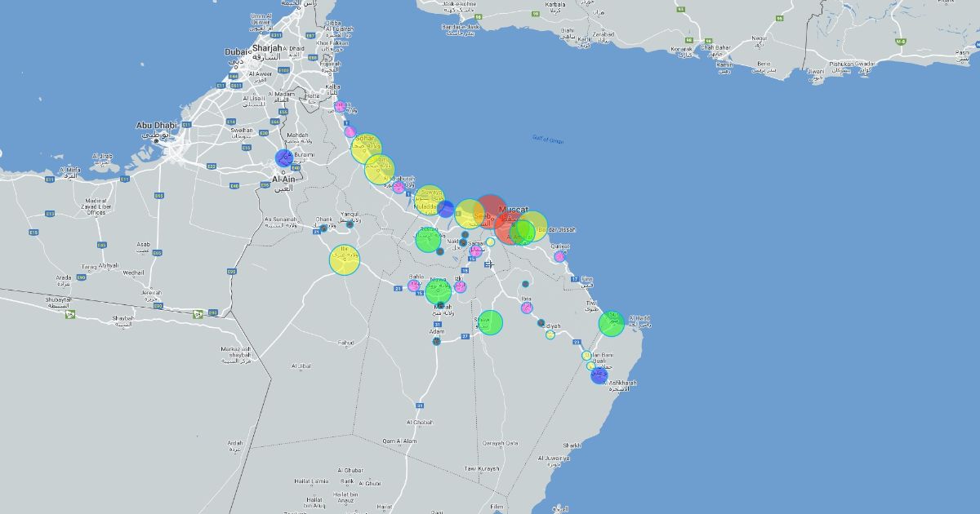Viewport: 980px width, 514px height.
Task: Click the blue circle marker at Buraimi
Action: [284, 158]
